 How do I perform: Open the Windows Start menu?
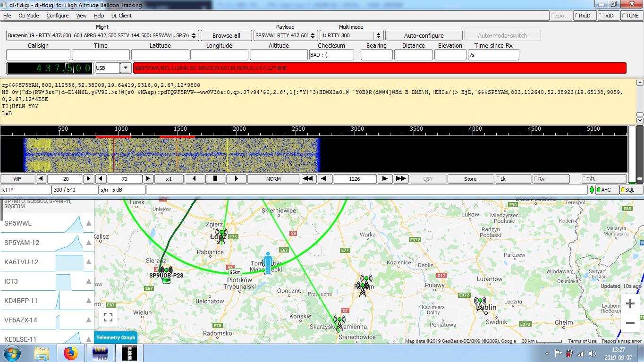click(x=12, y=353)
